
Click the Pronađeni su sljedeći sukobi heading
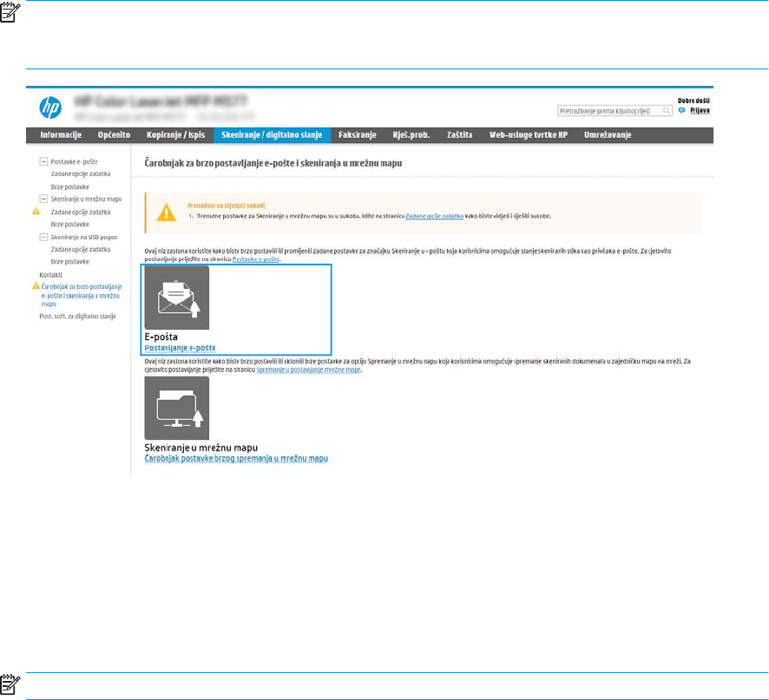pos(226,206)
